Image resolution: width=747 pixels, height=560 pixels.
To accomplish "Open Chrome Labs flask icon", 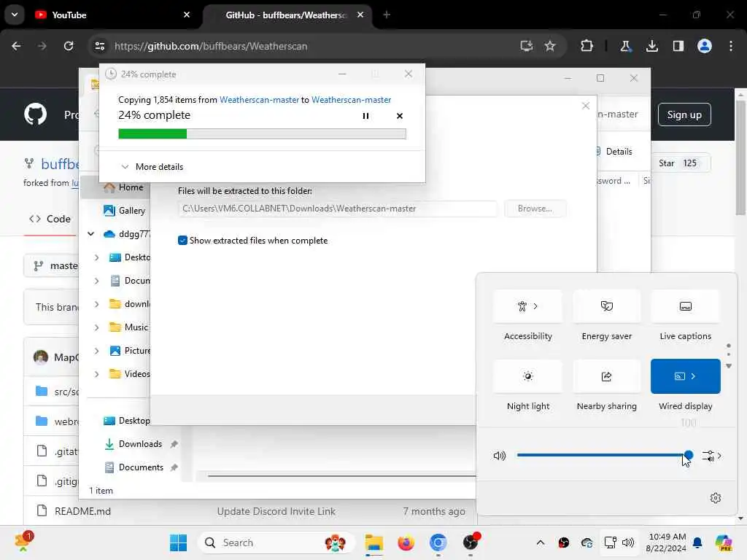I will click(625, 46).
